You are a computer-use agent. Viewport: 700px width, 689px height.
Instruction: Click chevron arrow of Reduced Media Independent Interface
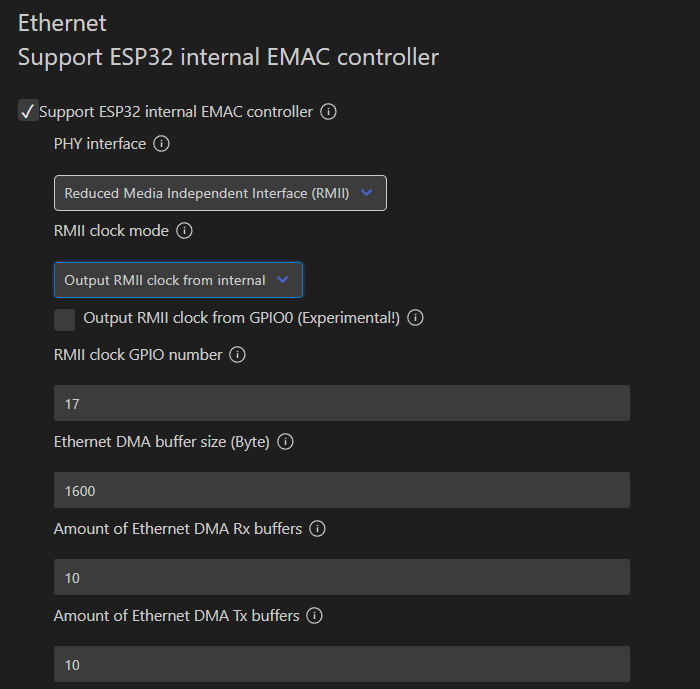coord(367,192)
